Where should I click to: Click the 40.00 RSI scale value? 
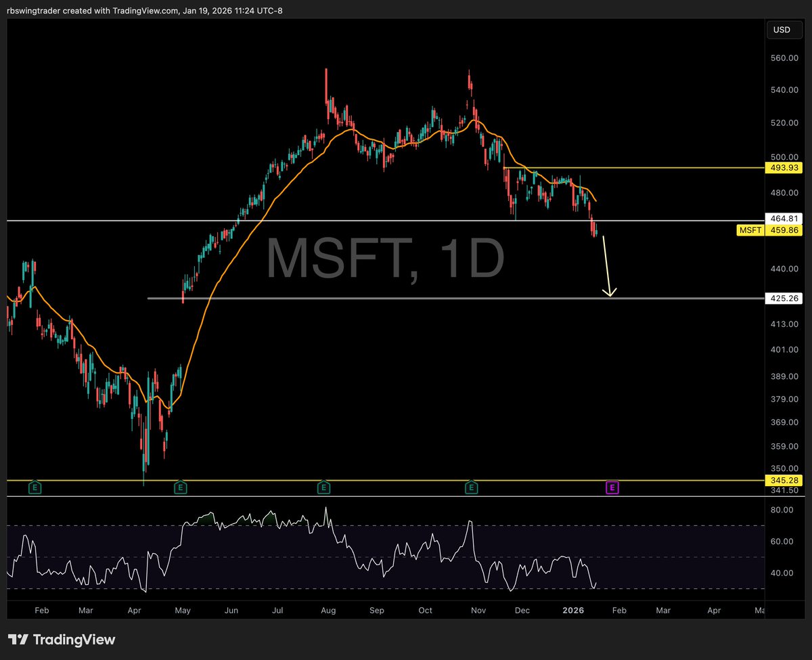coord(784,573)
